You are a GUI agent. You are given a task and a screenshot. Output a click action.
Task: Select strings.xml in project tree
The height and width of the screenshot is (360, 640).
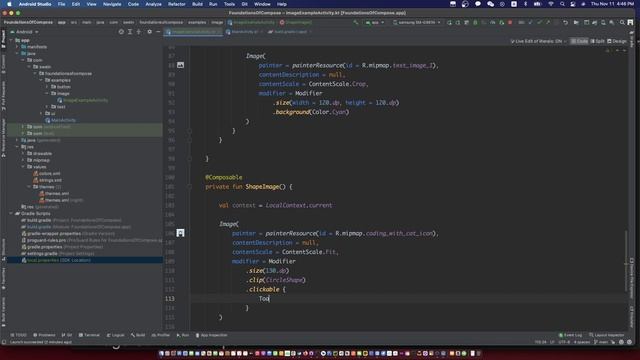coord(47,180)
